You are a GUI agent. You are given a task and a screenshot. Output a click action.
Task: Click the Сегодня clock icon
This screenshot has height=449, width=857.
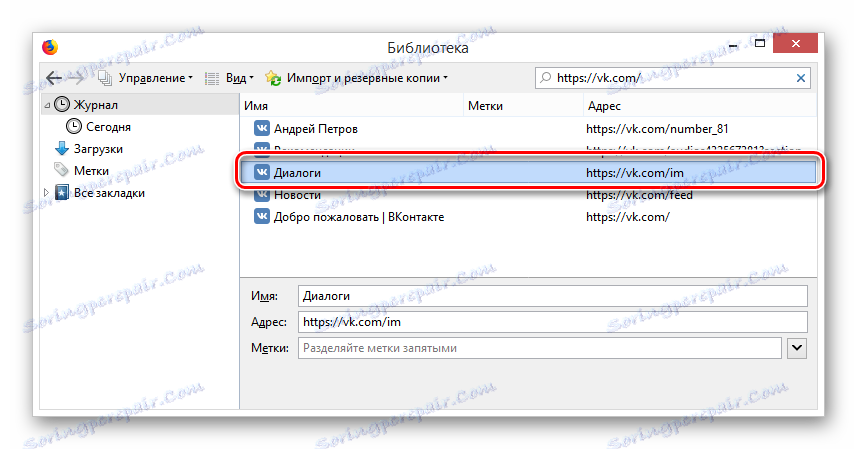tap(74, 127)
